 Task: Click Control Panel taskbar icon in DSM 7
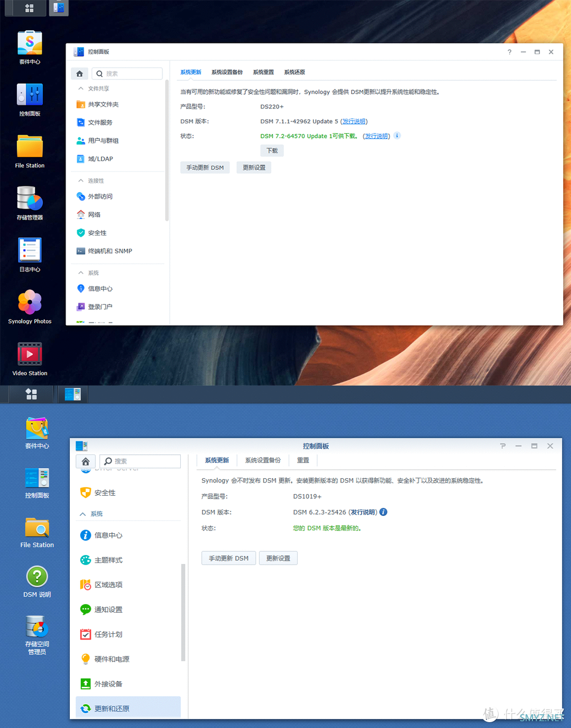tap(59, 8)
